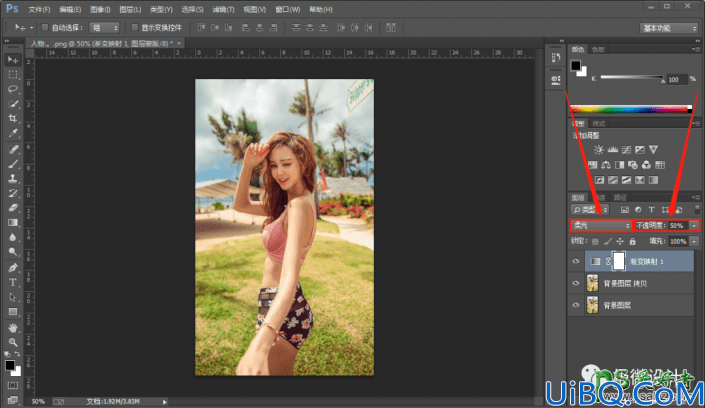Hide the 背景图层 拷贝 layer

pos(576,283)
